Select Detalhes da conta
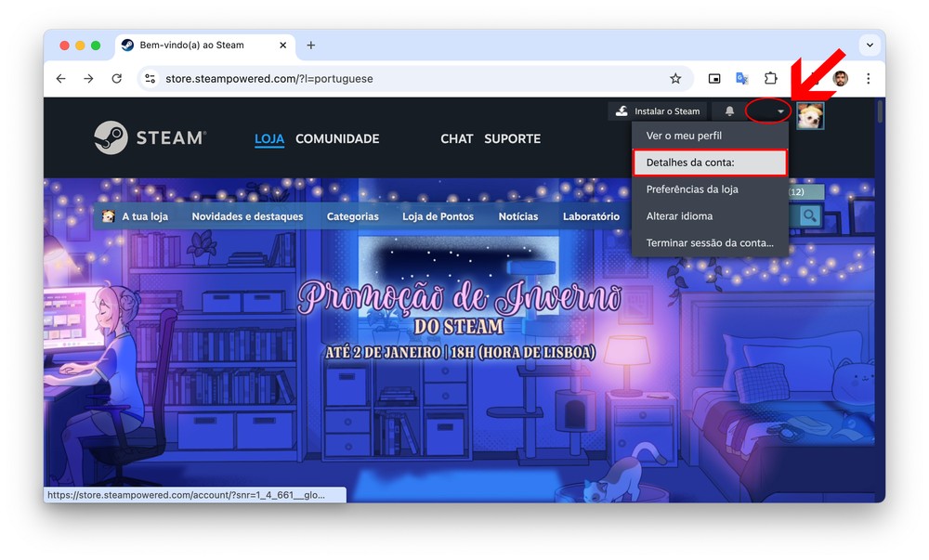The image size is (929, 560). click(x=710, y=163)
